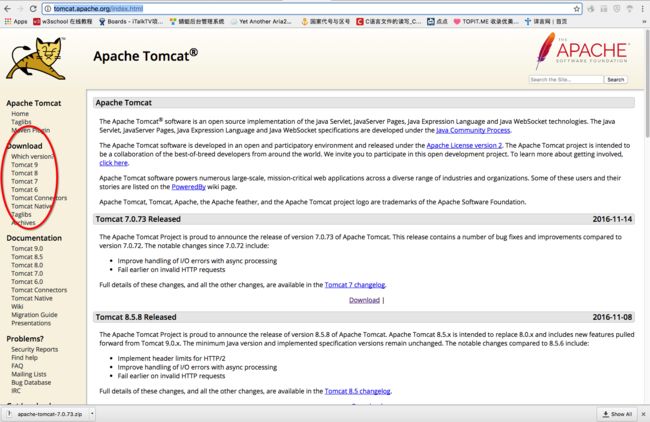650x422 pixels.
Task: Open the w3school bookmark
Action: 63,22
